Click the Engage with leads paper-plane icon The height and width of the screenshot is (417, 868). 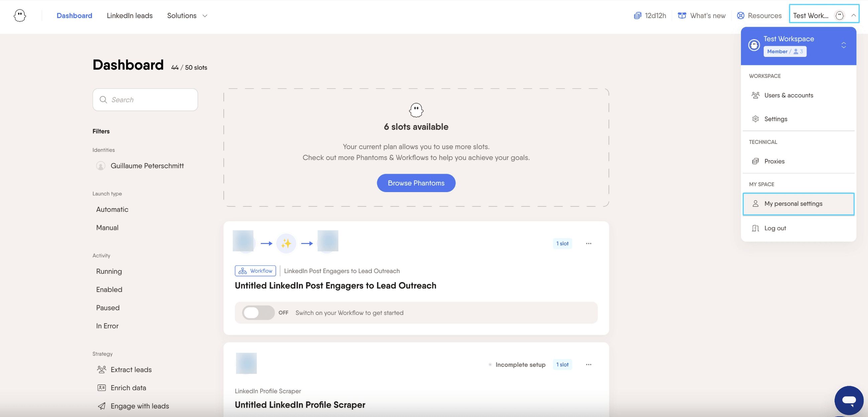point(101,406)
